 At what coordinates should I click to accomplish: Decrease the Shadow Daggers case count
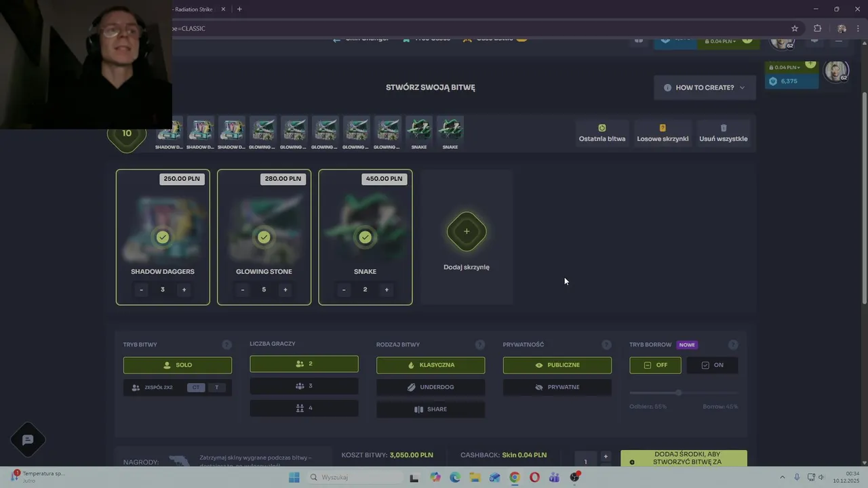click(141, 289)
